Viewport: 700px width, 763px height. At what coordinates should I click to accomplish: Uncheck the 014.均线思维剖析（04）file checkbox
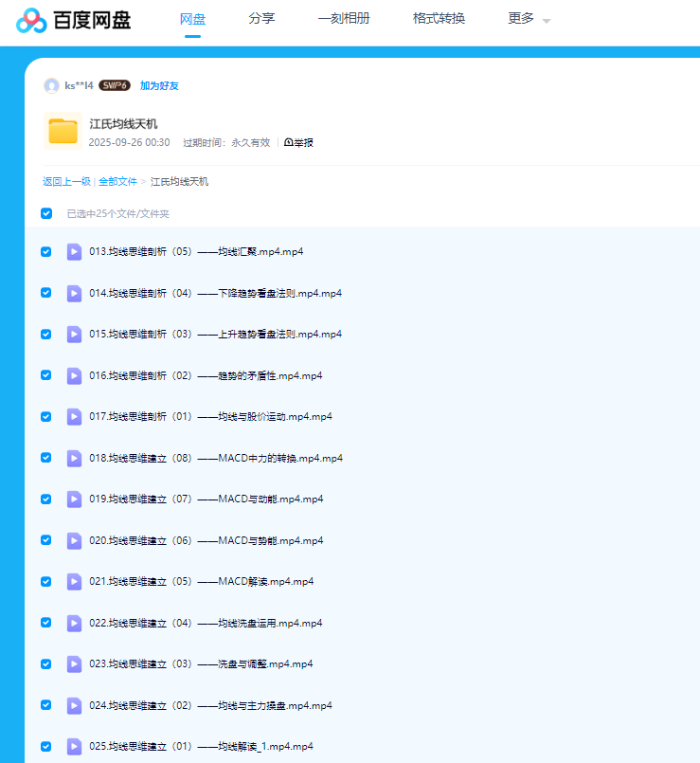coord(46,293)
